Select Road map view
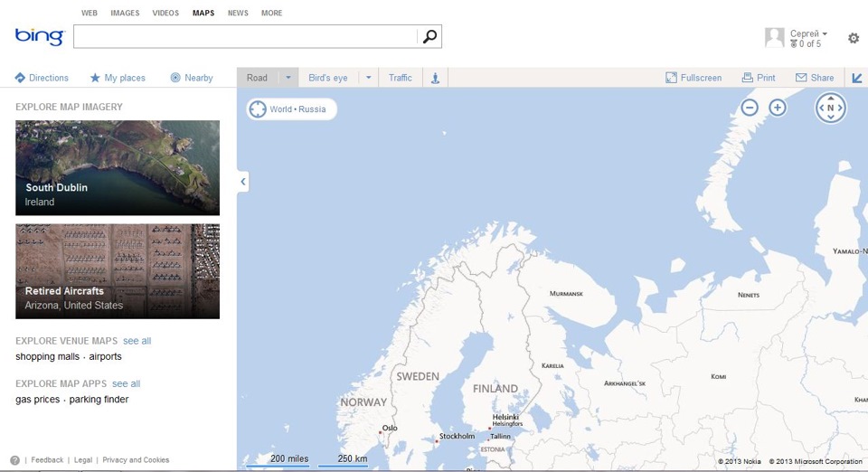 click(x=258, y=78)
